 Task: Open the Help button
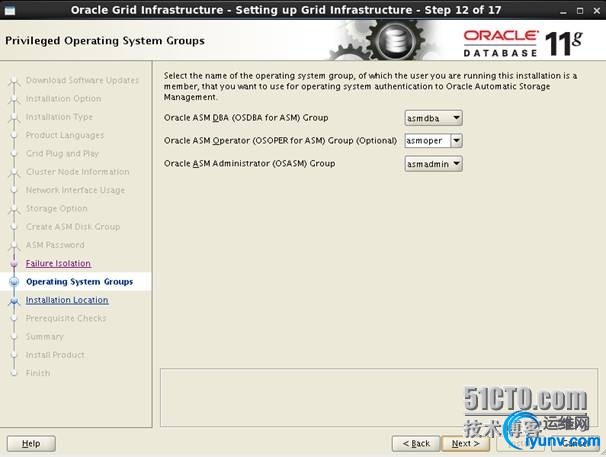coord(31,443)
